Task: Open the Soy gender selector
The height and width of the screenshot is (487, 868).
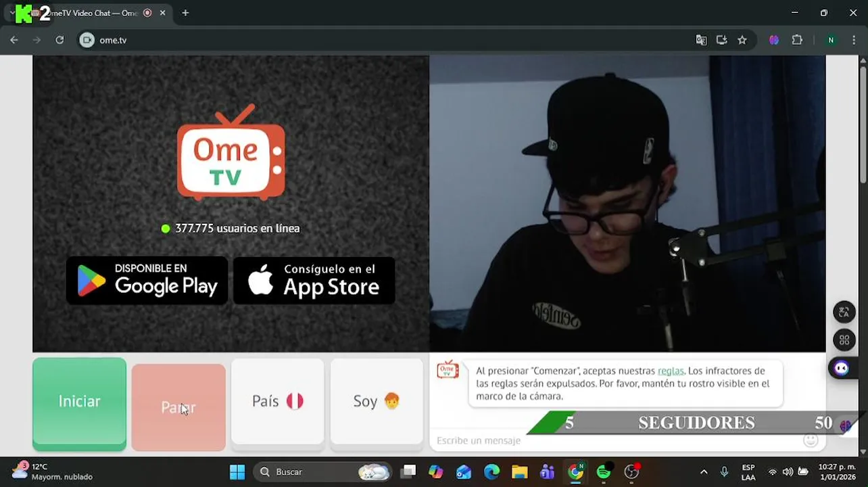Action: 377,401
